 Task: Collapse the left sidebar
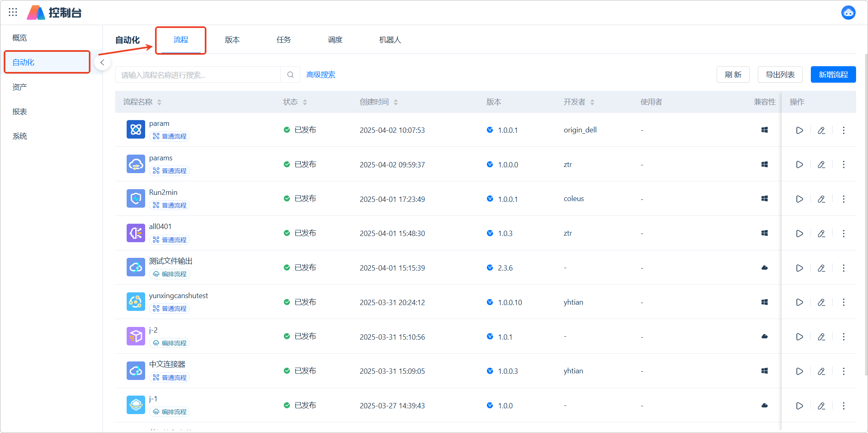click(102, 63)
